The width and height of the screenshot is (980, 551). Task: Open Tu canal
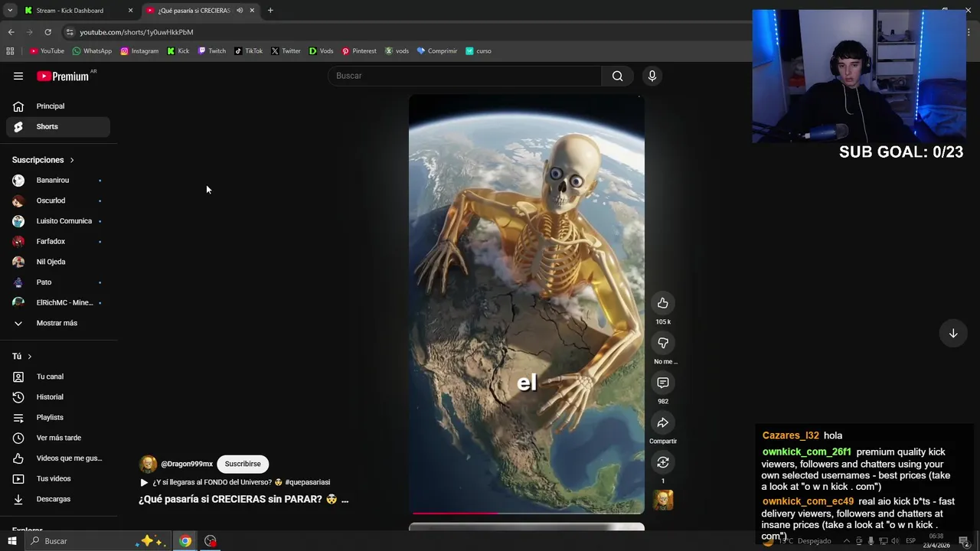click(x=58, y=377)
